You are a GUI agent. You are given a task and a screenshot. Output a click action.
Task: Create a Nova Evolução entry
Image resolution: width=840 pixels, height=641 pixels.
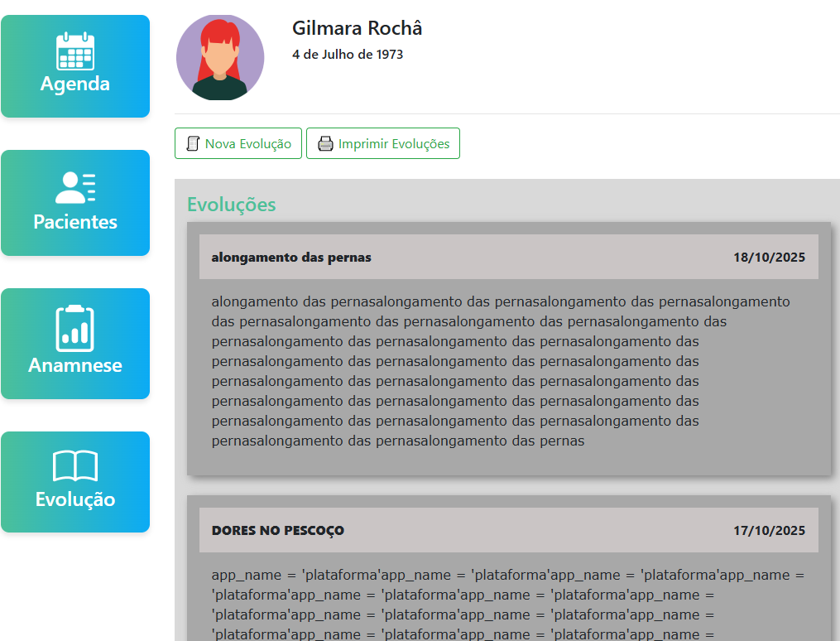(x=238, y=143)
